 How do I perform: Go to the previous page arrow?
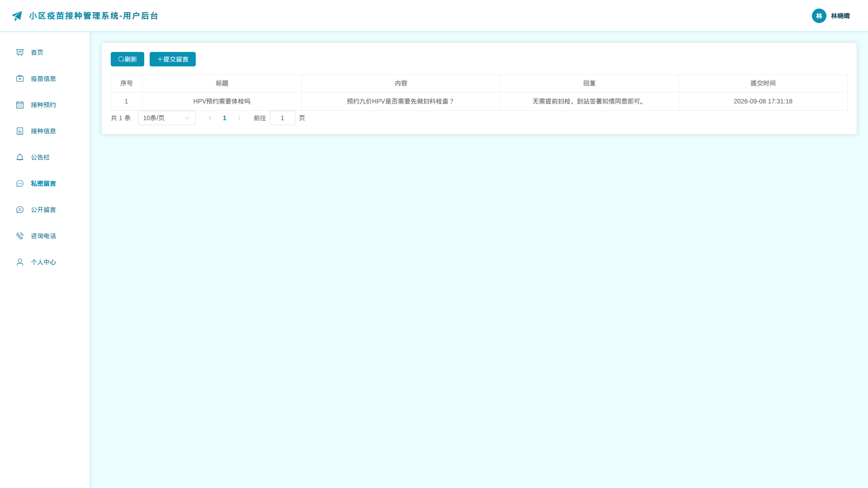(210, 118)
